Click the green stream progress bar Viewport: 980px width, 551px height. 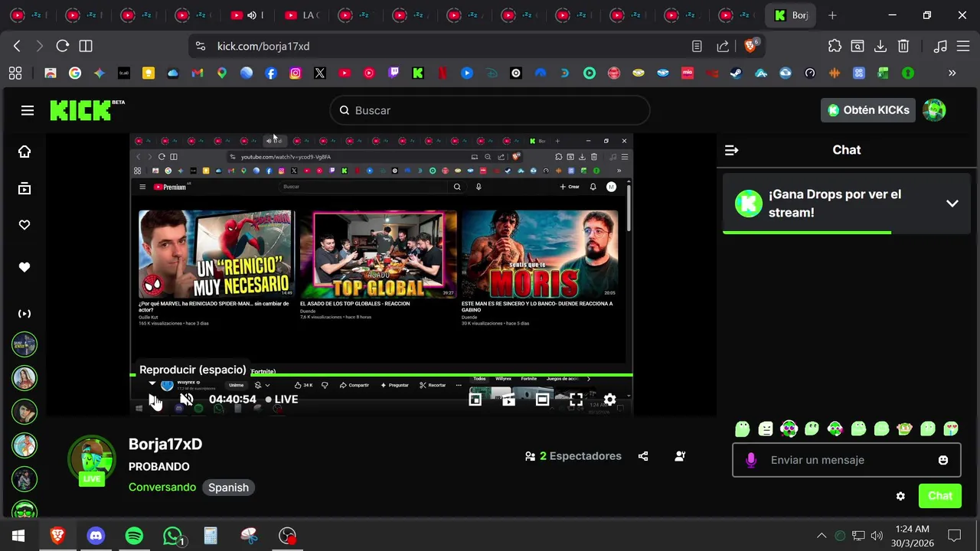[x=381, y=375]
